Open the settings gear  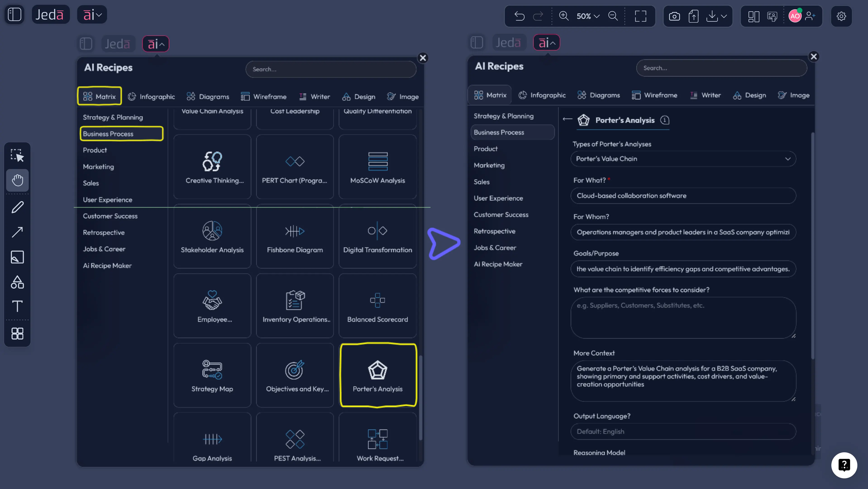pos(841,16)
